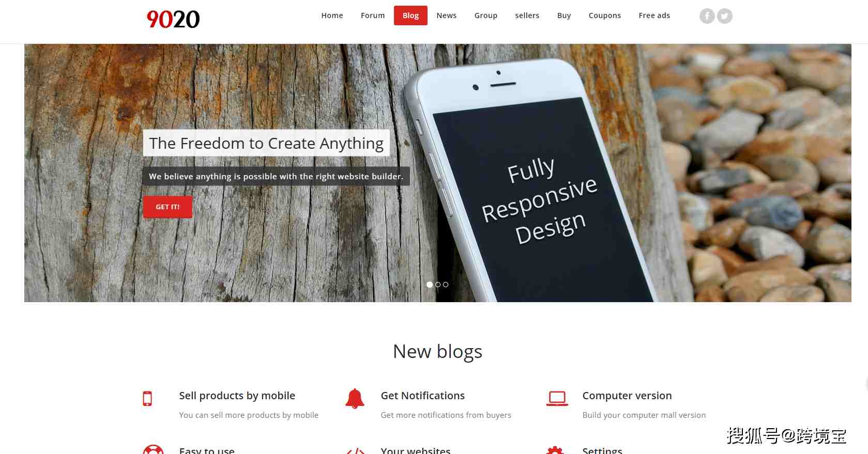Select the first slider dot indicator
This screenshot has width=868, height=454.
[430, 285]
